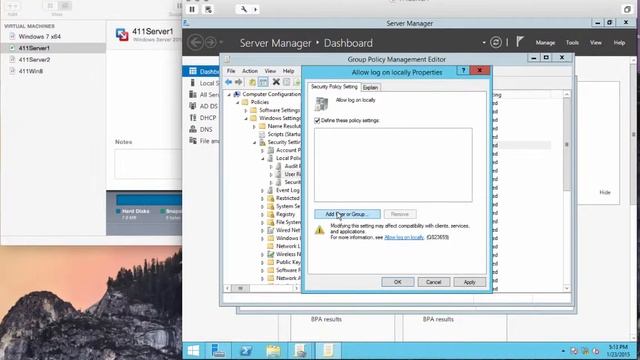Open the Action menu in Group Policy Editor
The image size is (640, 360).
click(250, 71)
